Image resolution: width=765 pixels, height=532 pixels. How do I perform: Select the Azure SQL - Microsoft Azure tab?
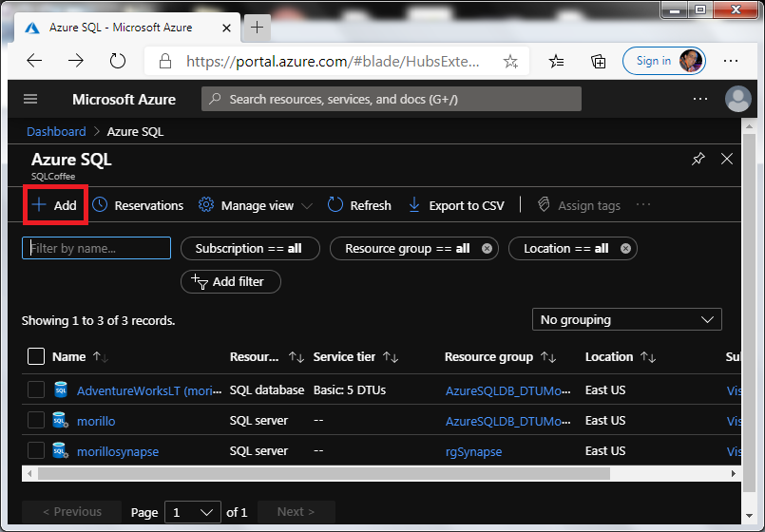click(126, 28)
